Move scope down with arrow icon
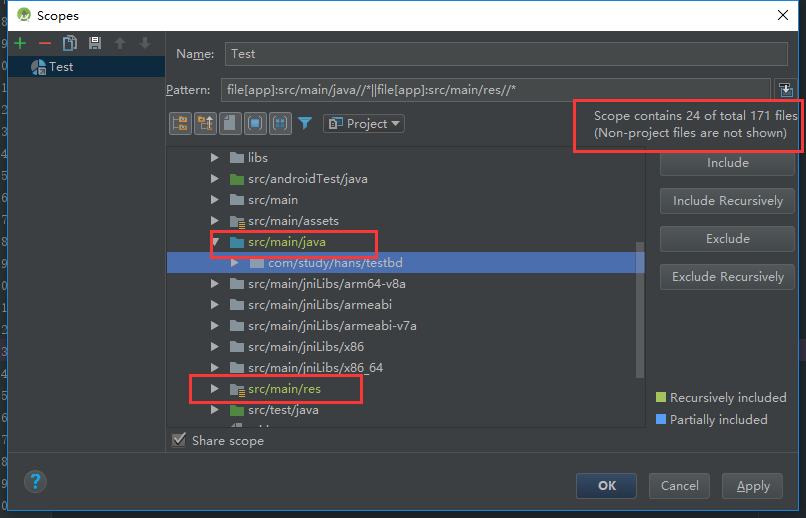 tap(145, 43)
